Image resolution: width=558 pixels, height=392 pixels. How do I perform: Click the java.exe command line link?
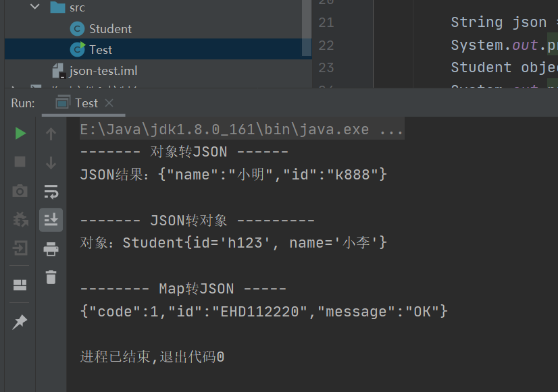point(242,130)
